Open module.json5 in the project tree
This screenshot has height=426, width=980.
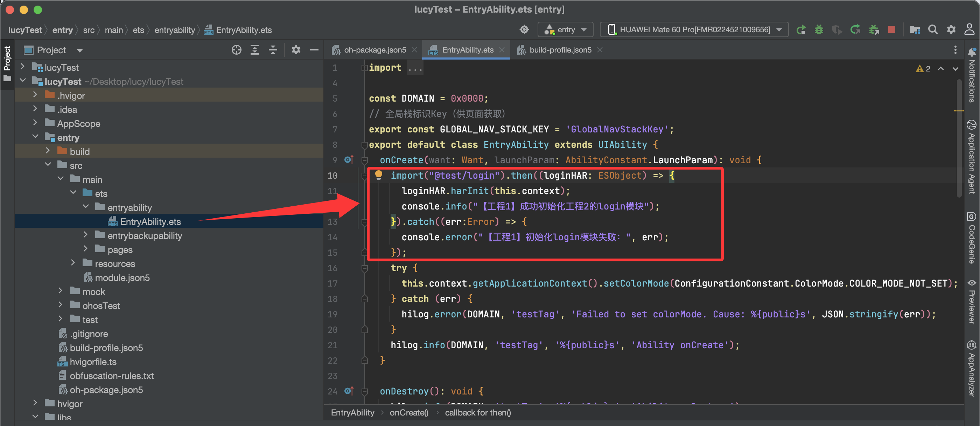tap(122, 277)
